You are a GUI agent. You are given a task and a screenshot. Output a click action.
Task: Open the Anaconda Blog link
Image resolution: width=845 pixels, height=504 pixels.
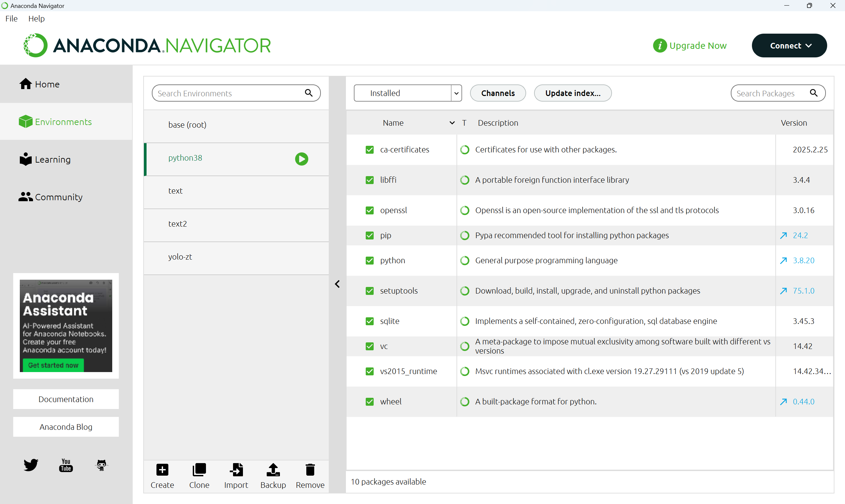click(x=66, y=426)
